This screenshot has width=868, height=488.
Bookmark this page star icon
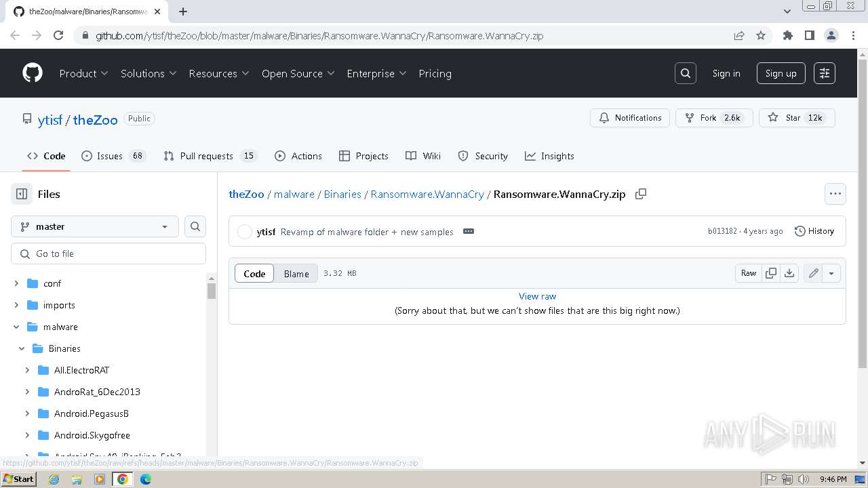coord(761,35)
